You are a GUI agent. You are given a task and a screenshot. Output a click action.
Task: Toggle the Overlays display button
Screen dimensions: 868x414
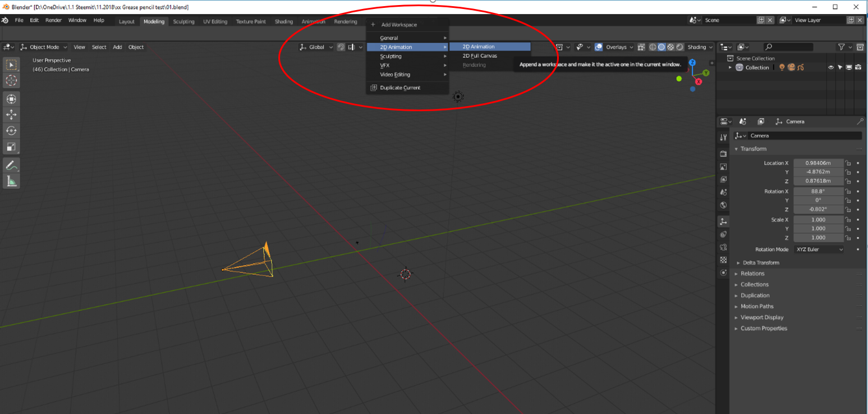[x=599, y=47]
